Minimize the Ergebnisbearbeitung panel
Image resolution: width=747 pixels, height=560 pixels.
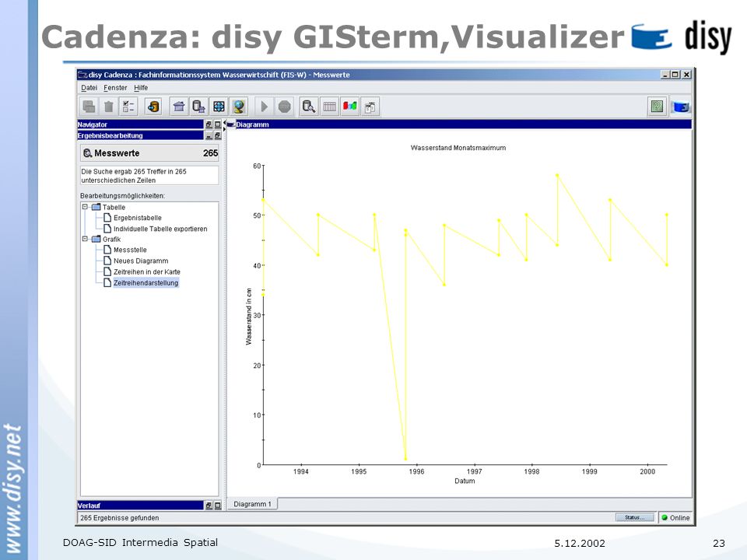pos(209,135)
